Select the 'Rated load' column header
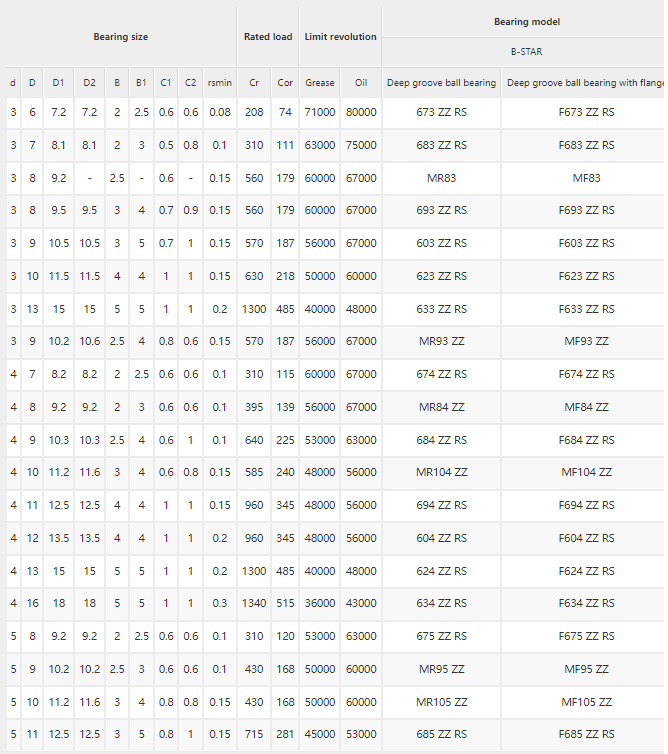The width and height of the screenshot is (668, 754). [x=268, y=37]
